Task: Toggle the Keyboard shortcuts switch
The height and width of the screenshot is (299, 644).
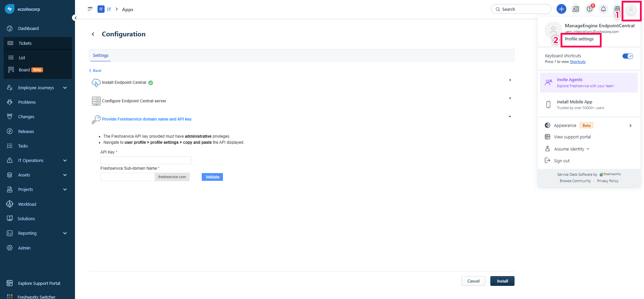Action: pyautogui.click(x=628, y=56)
